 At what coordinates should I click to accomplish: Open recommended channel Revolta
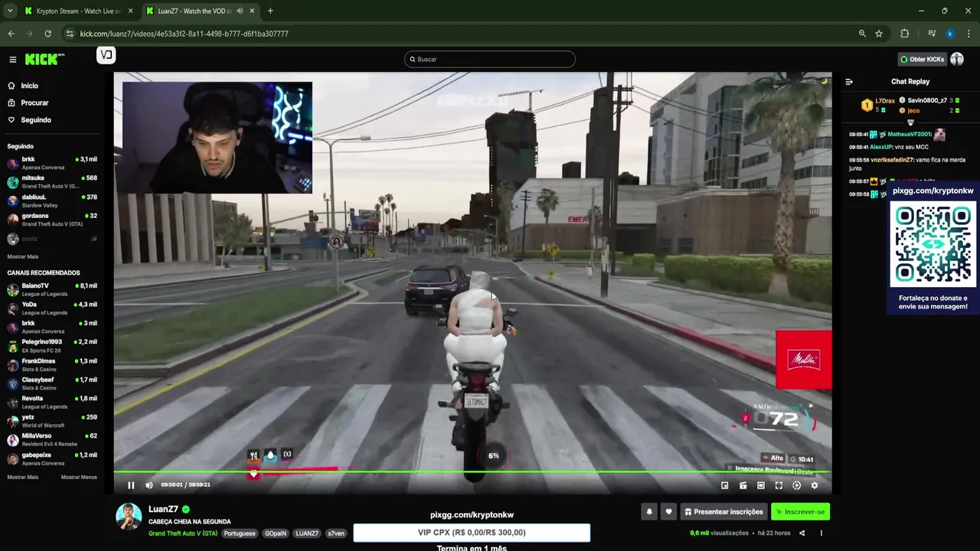pos(52,402)
